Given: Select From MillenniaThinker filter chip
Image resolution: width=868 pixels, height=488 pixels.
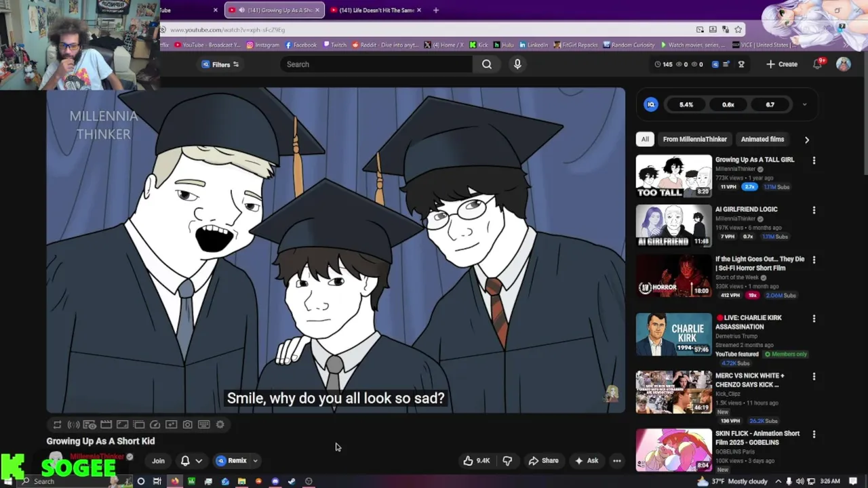Looking at the screenshot, I should click(x=694, y=139).
